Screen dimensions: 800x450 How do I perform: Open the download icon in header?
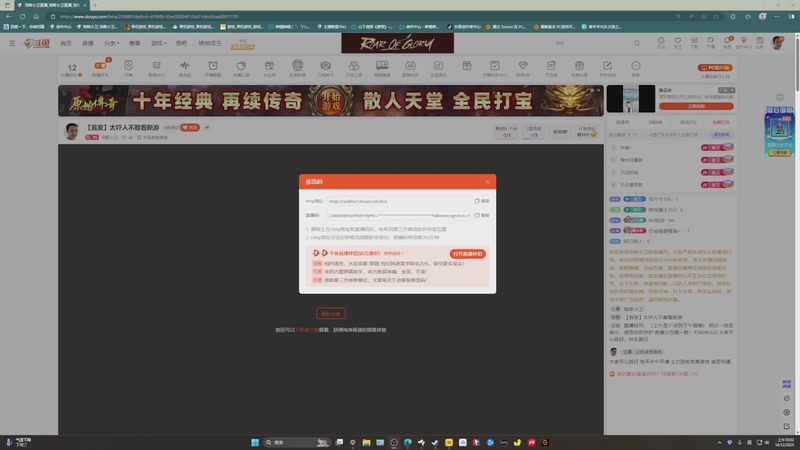694,40
